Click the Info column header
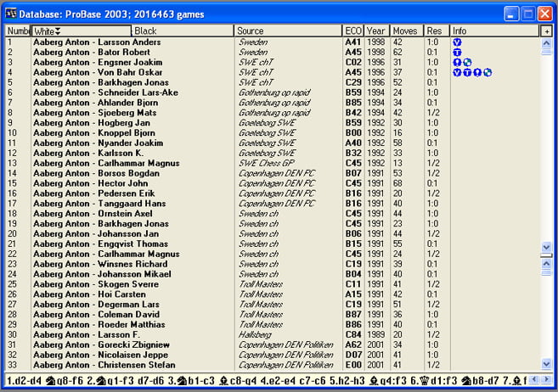This screenshot has width=558, height=392. (494, 31)
